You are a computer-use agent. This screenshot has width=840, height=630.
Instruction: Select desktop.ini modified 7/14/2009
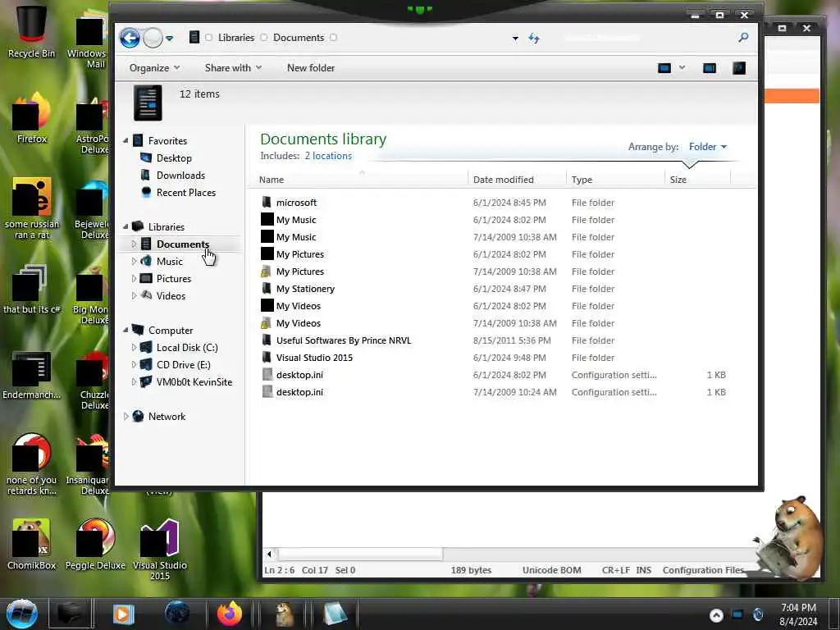tap(299, 392)
